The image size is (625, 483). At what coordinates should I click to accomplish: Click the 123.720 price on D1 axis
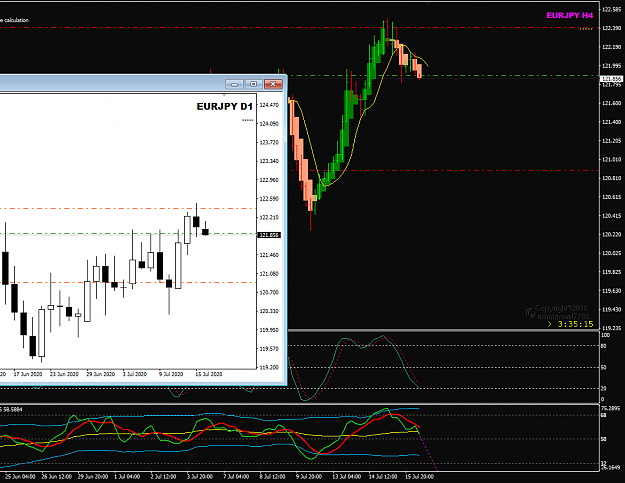click(x=269, y=143)
